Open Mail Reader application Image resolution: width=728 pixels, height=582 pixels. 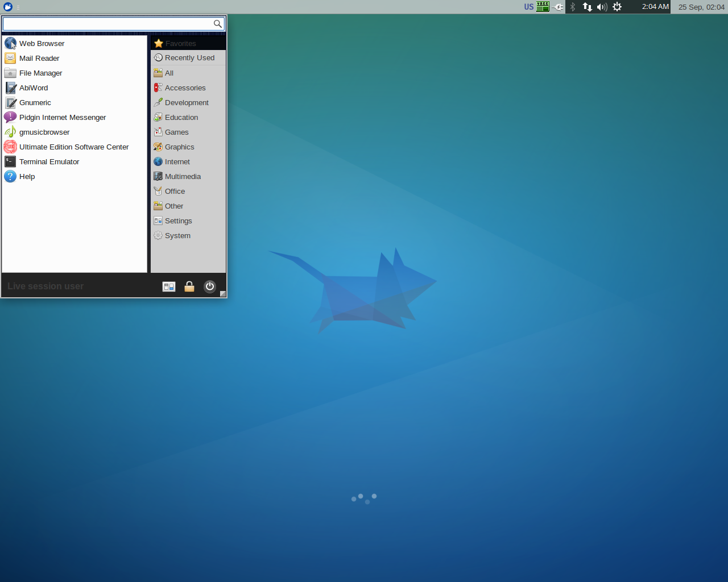coord(75,58)
